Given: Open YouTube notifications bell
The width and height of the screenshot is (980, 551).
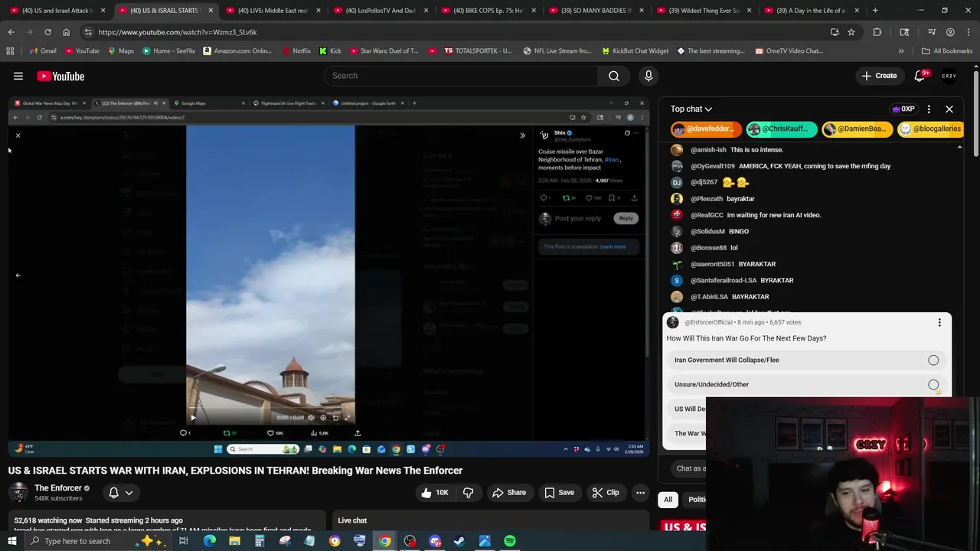Looking at the screenshot, I should pyautogui.click(x=921, y=76).
